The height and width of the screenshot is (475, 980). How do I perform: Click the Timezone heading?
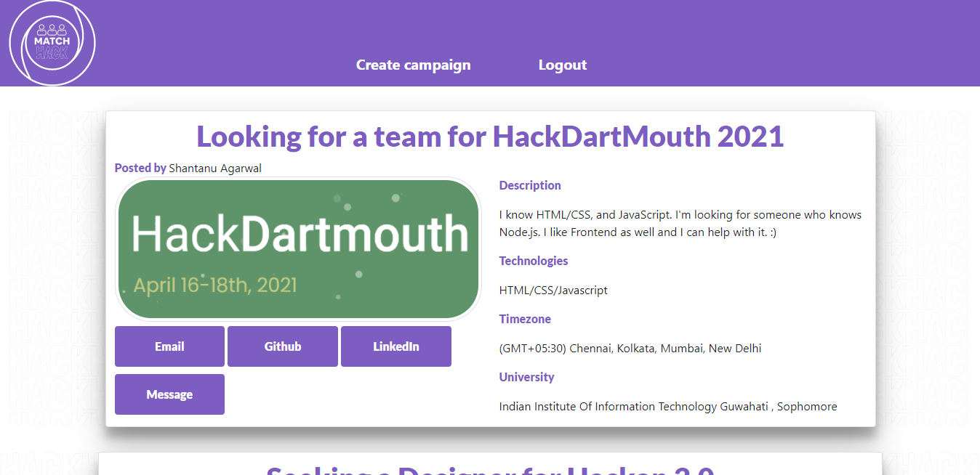[525, 319]
